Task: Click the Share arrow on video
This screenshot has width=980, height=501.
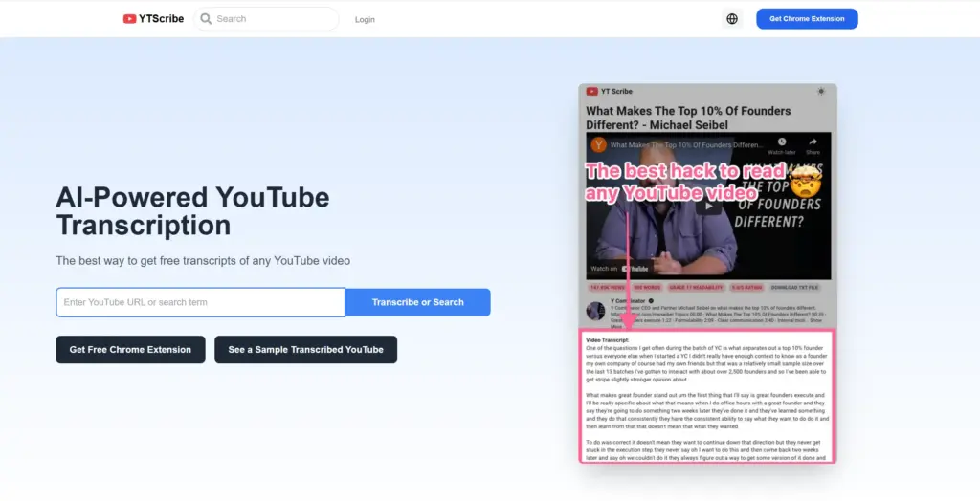Action: (813, 142)
